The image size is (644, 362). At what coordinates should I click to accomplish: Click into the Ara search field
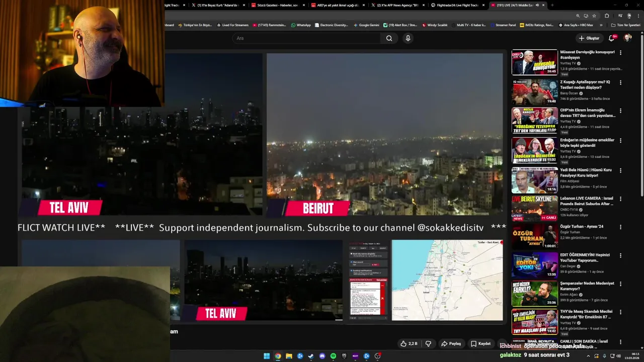pyautogui.click(x=307, y=38)
